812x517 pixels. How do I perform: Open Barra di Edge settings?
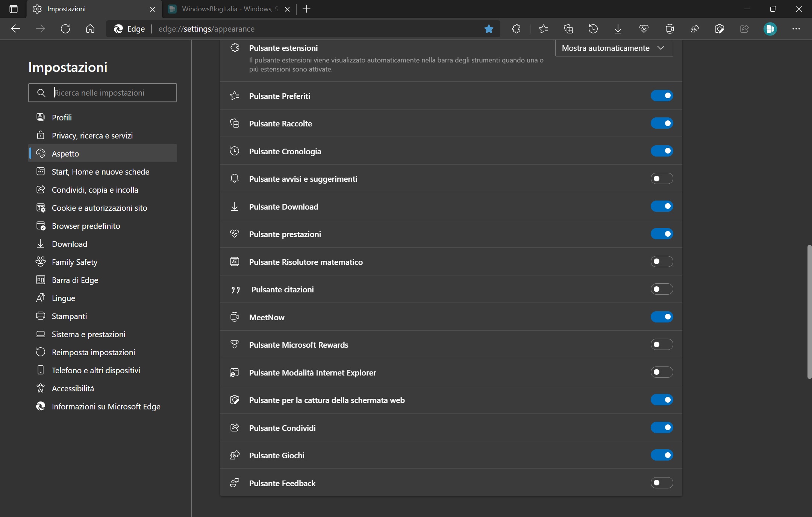[103, 280]
